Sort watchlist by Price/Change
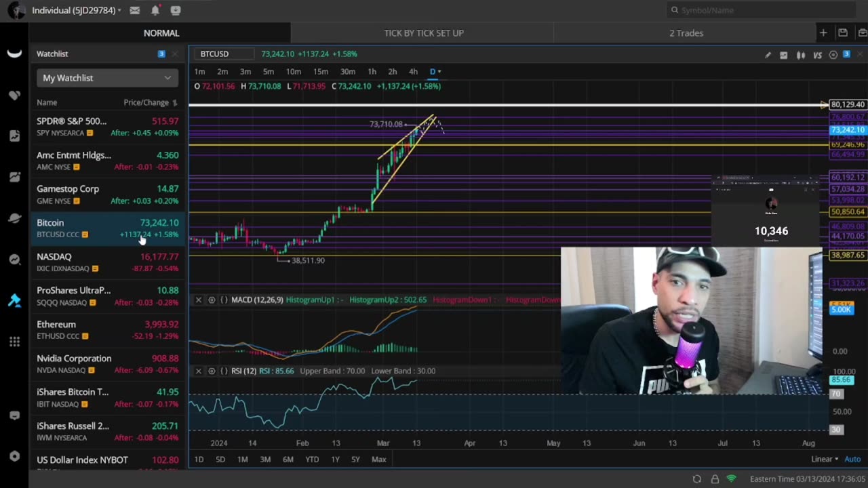Screen dimensions: 868x488 tap(151, 102)
